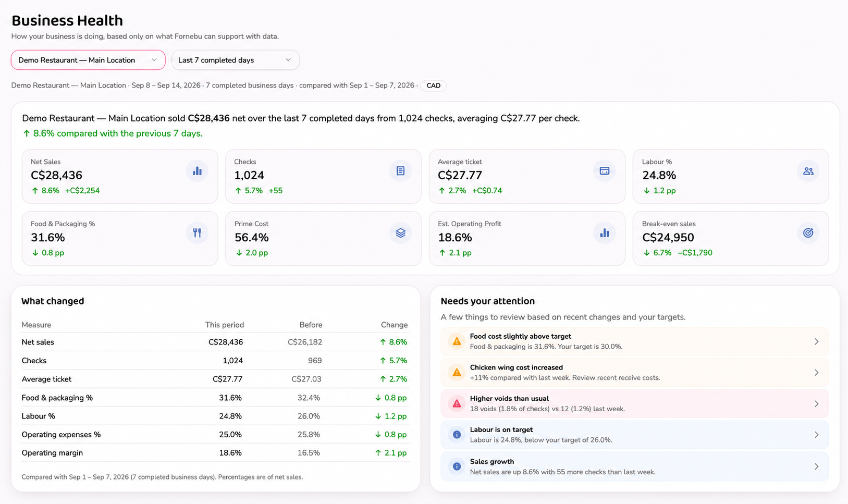The width and height of the screenshot is (848, 504).
Task: Click the Net Sales C$28,436 card value
Action: pos(56,175)
